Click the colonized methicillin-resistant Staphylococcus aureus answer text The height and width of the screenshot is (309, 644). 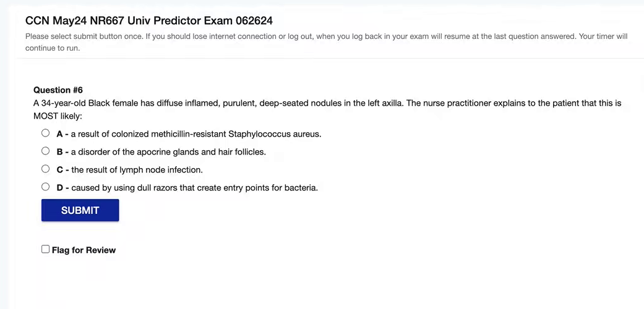tap(196, 134)
